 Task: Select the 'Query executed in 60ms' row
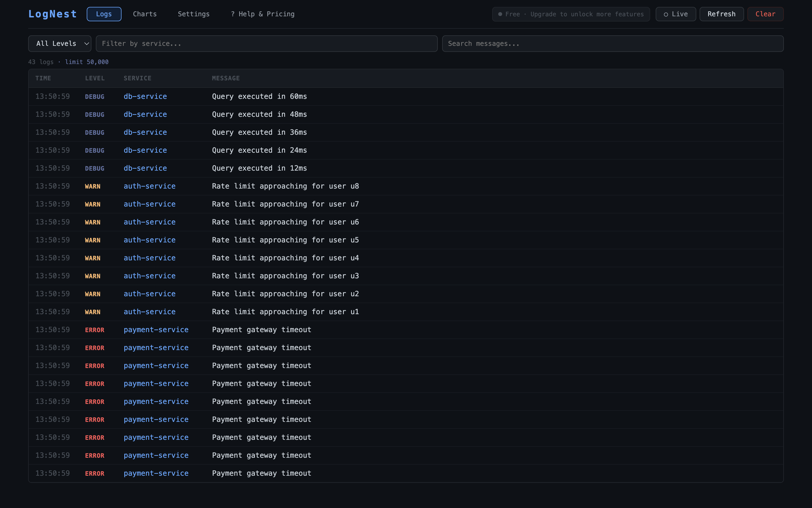pos(406,96)
